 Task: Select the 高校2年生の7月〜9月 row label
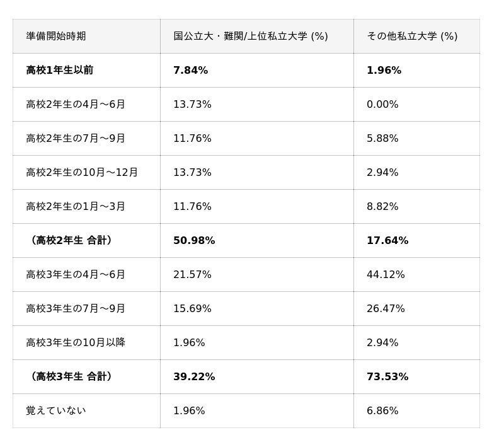point(76,139)
